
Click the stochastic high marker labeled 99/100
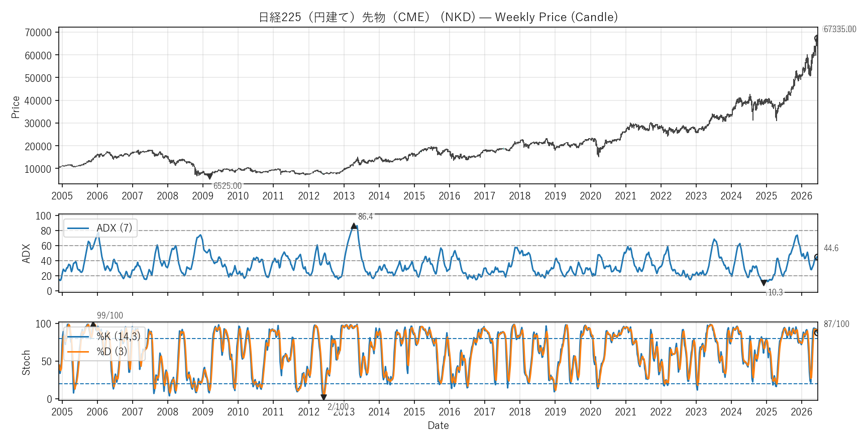point(93,325)
